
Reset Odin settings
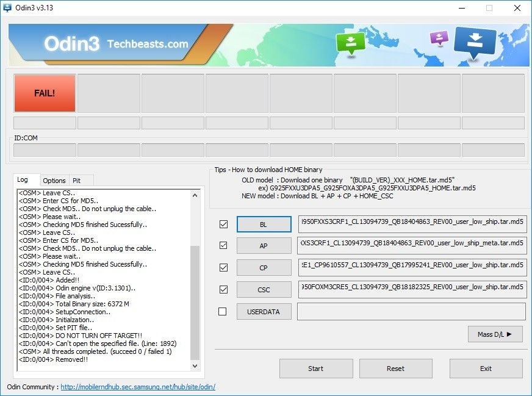pos(395,369)
